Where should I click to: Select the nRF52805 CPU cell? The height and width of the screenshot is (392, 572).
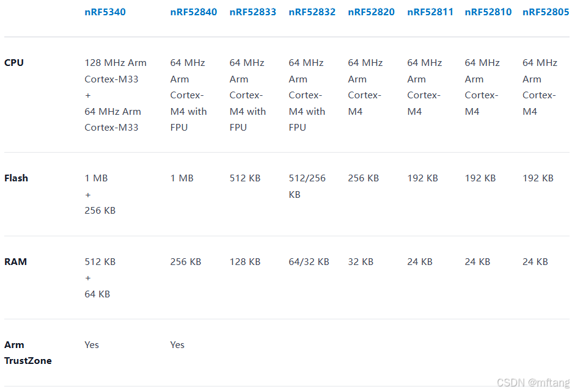[540, 87]
